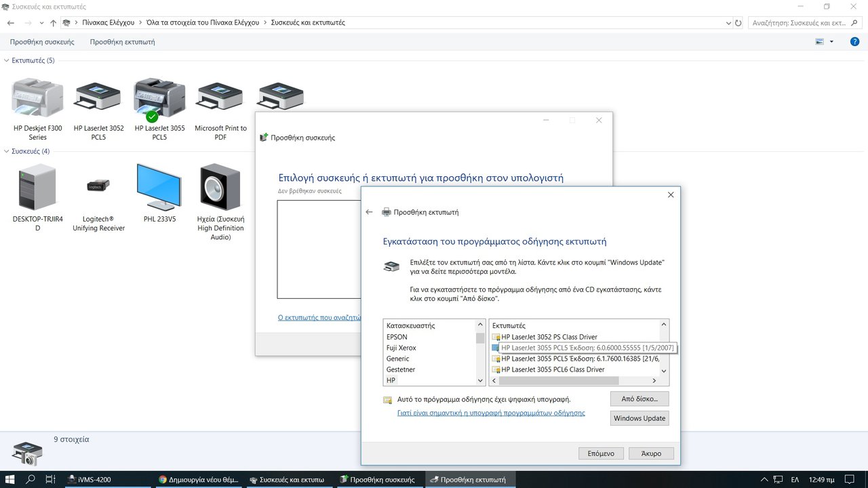Go back using the Explorer back arrow
The width and height of the screenshot is (868, 488).
coord(10,23)
